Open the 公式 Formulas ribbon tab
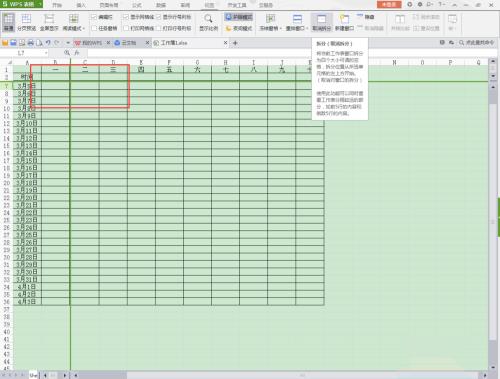Screen dimensions: 500x379 pos(137,5)
